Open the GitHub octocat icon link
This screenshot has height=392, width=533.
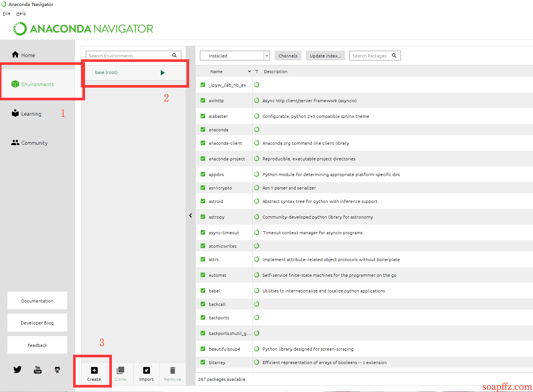click(57, 370)
